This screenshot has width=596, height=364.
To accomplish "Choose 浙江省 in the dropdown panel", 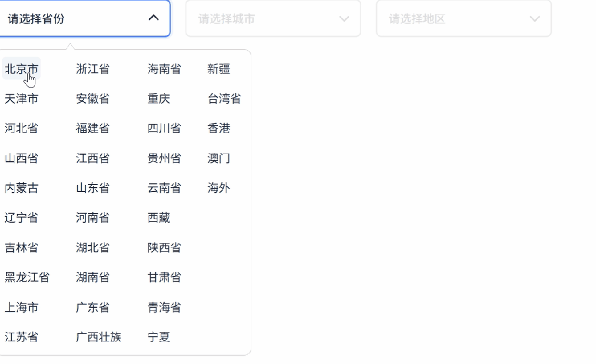I will (x=92, y=68).
